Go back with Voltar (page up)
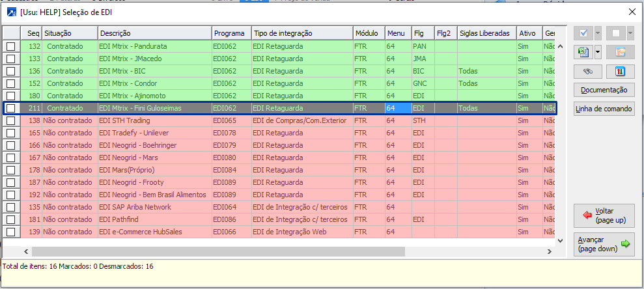The width and height of the screenshot is (644, 289). pyautogui.click(x=604, y=215)
